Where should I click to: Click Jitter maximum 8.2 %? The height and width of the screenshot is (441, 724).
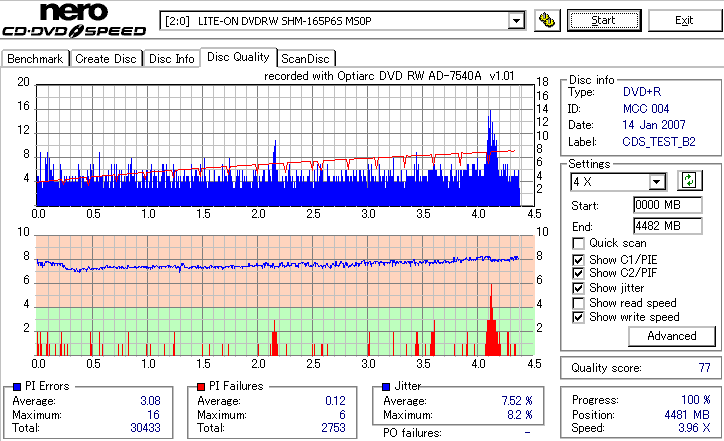tap(520, 415)
